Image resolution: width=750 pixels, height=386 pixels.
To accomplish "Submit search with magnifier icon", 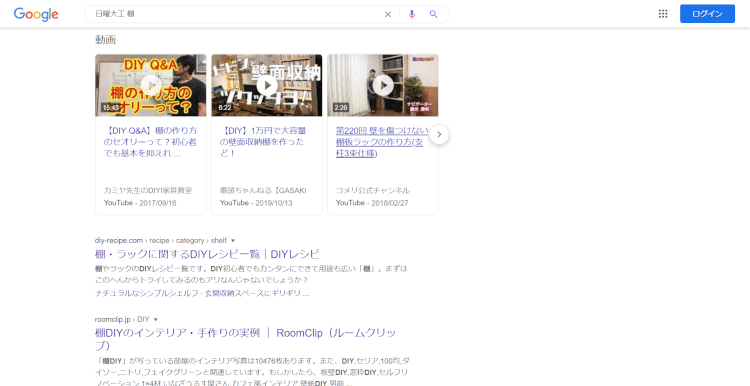I will (x=433, y=14).
